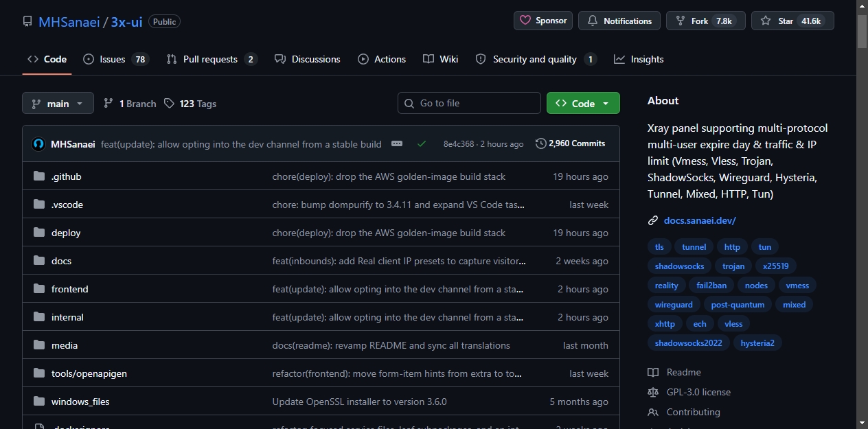Expand the main branch selector dropdown
Image resolution: width=868 pixels, height=429 pixels.
[x=58, y=104]
